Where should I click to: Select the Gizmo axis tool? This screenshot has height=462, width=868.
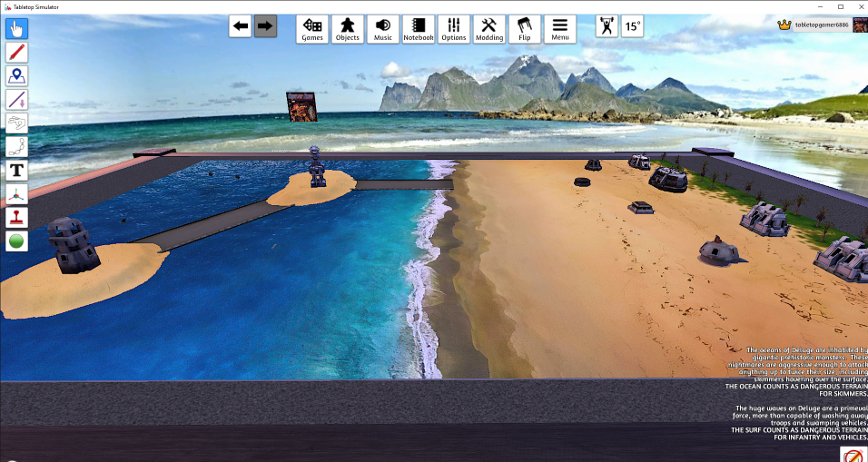[16, 194]
